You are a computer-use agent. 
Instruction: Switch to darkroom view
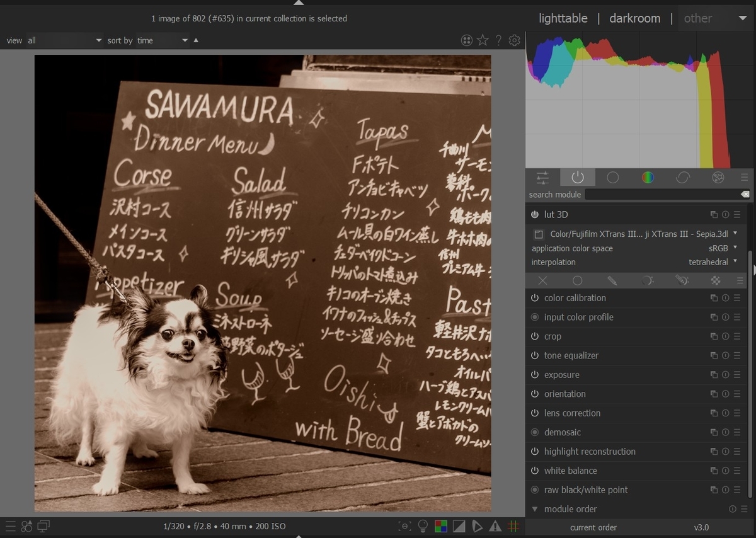(x=634, y=18)
